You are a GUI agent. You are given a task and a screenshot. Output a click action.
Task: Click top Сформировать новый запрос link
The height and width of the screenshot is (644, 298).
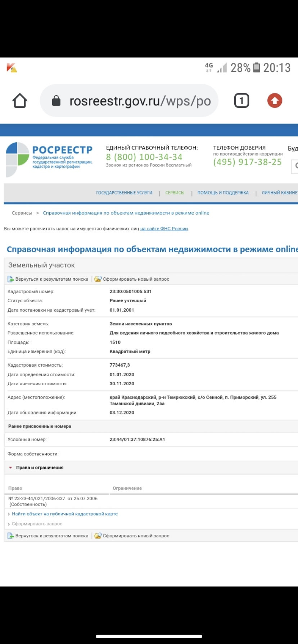[136, 279]
